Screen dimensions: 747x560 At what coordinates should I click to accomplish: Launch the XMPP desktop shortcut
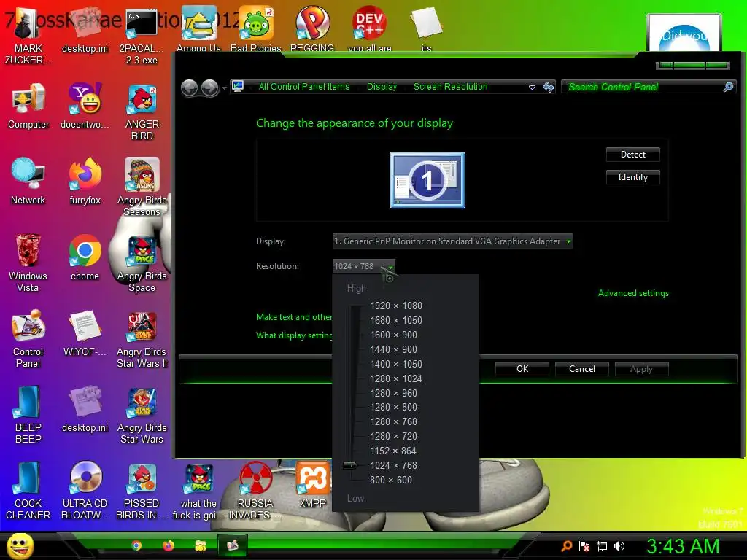(x=312, y=485)
